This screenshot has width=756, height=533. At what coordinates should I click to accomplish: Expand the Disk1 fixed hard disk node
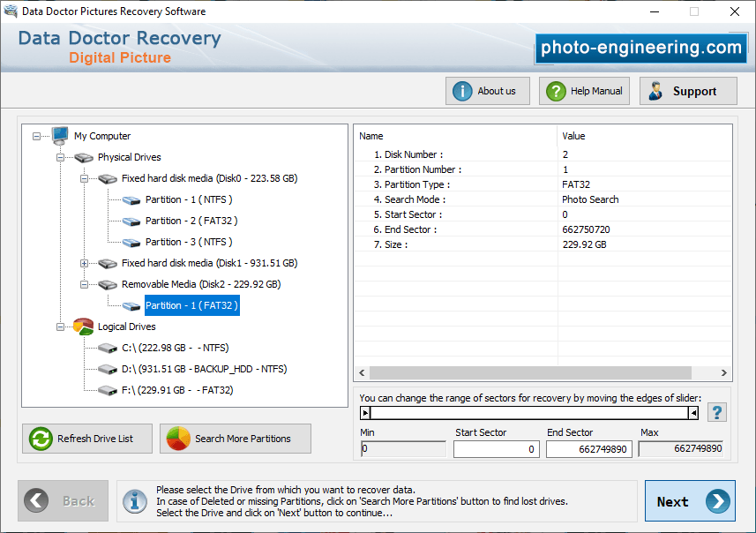point(84,263)
